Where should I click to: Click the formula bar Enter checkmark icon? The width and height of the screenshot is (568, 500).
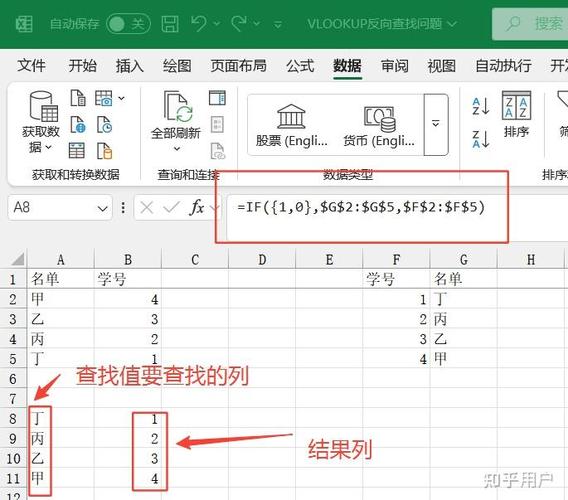171,207
